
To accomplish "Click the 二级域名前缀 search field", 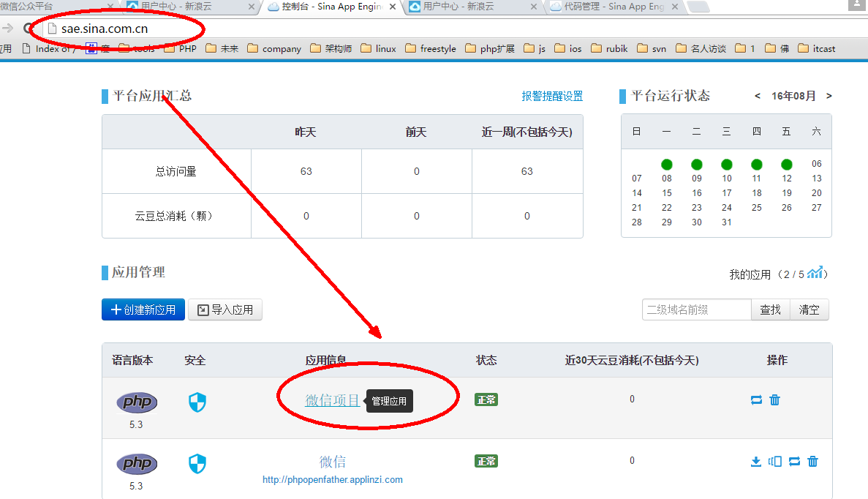I will pos(696,309).
